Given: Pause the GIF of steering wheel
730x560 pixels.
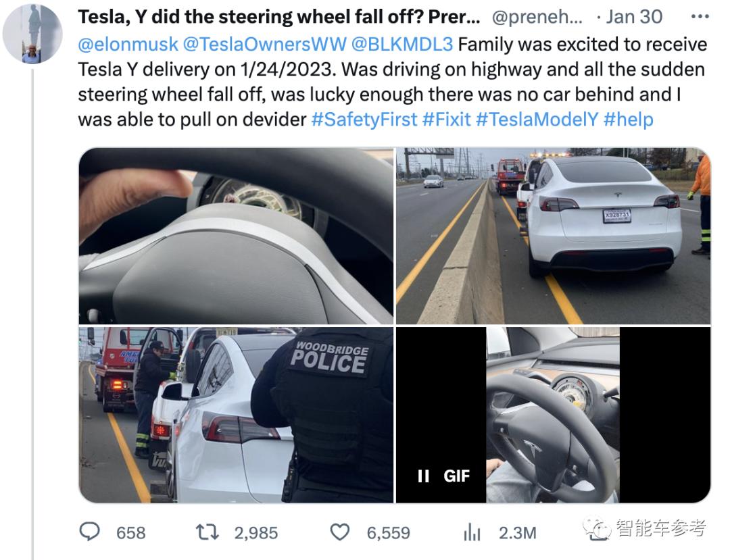Looking at the screenshot, I should coord(423,476).
